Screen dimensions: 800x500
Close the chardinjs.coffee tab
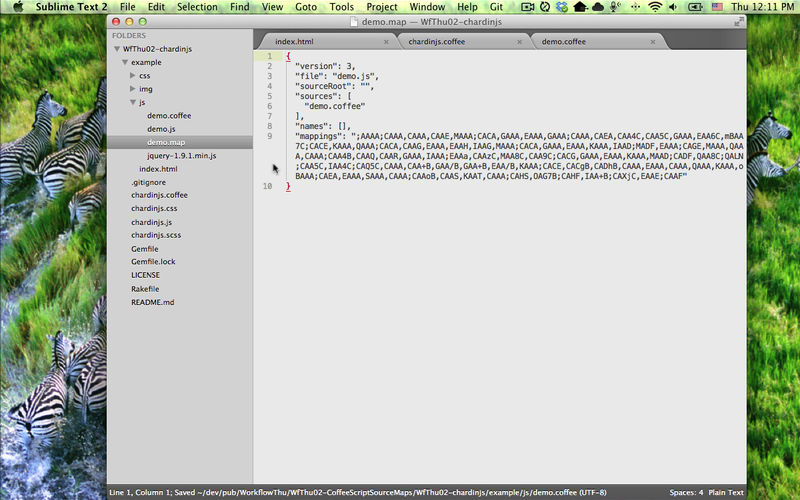[519, 42]
